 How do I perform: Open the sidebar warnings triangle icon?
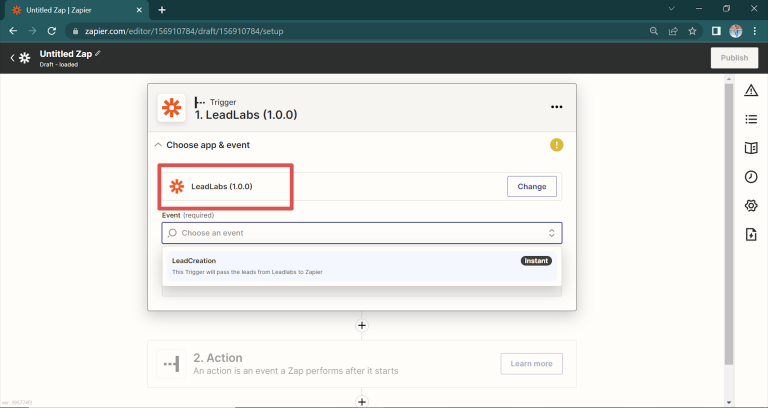tap(751, 90)
